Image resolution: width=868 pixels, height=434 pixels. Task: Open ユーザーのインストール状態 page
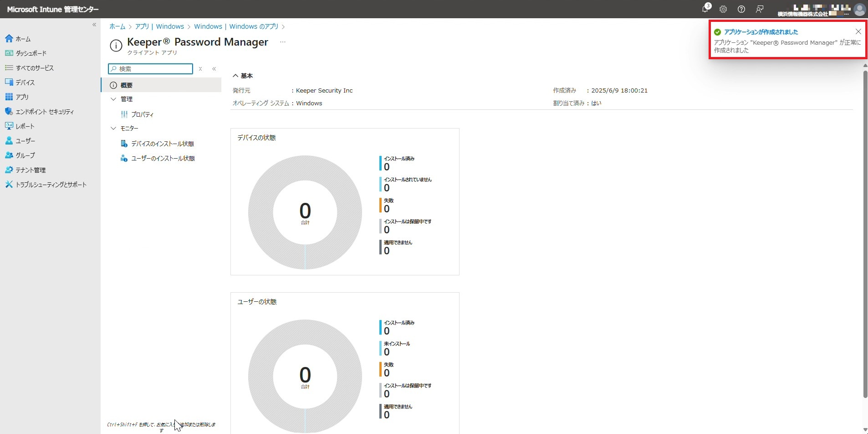pyautogui.click(x=163, y=158)
